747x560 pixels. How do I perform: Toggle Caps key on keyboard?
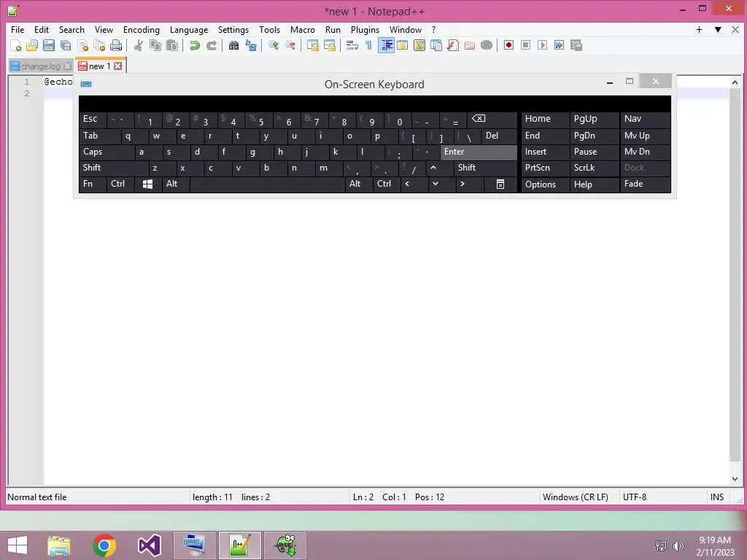(107, 152)
